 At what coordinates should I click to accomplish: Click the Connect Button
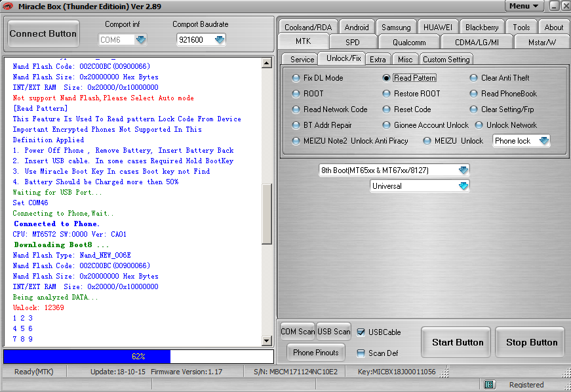coord(43,33)
